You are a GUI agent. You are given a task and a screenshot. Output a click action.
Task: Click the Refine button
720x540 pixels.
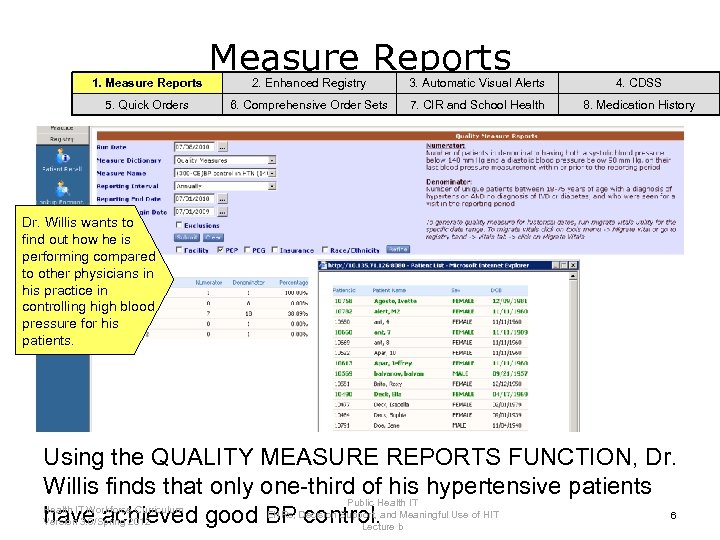click(398, 249)
